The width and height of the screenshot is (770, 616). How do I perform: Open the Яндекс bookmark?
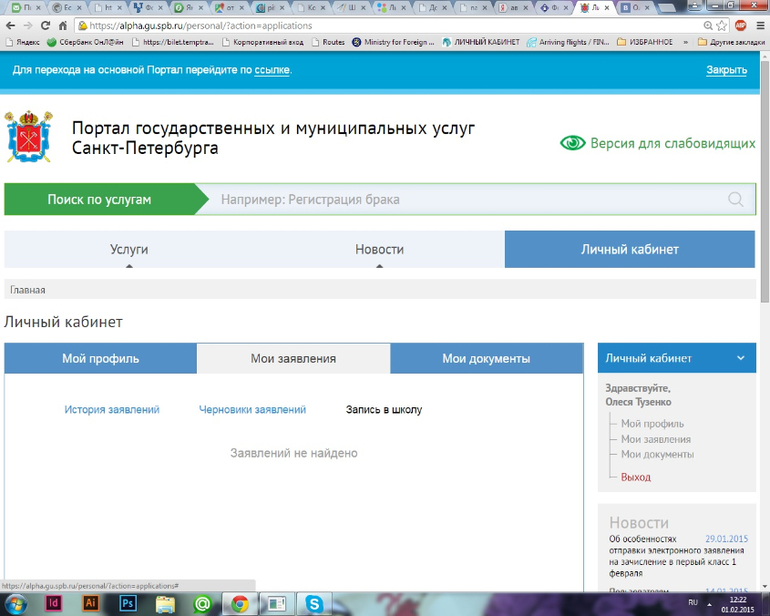(23, 42)
